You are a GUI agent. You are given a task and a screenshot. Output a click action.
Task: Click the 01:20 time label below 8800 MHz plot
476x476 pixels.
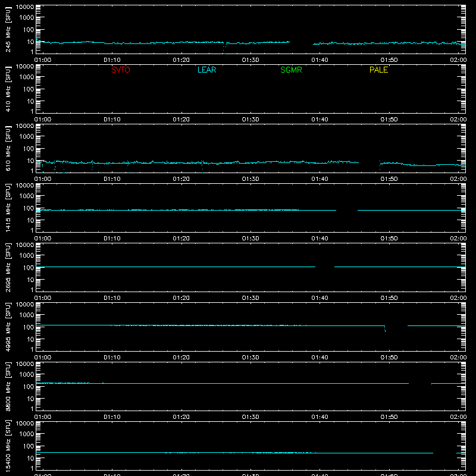coord(181,417)
